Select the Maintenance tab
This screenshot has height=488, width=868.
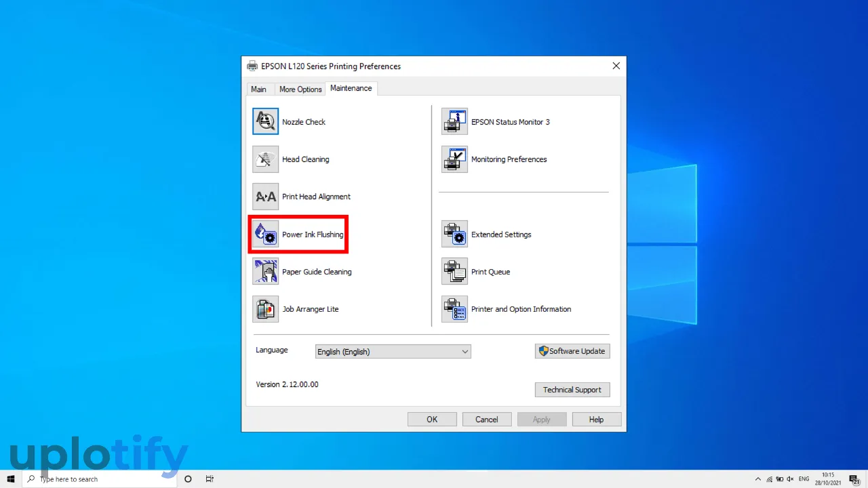click(351, 88)
